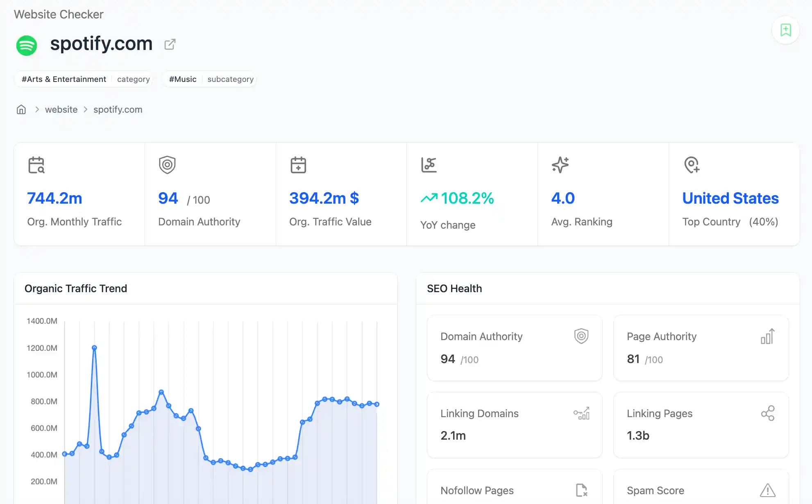Click the calendar search icon above monthly traffic
This screenshot has height=504, width=812.
(x=36, y=165)
